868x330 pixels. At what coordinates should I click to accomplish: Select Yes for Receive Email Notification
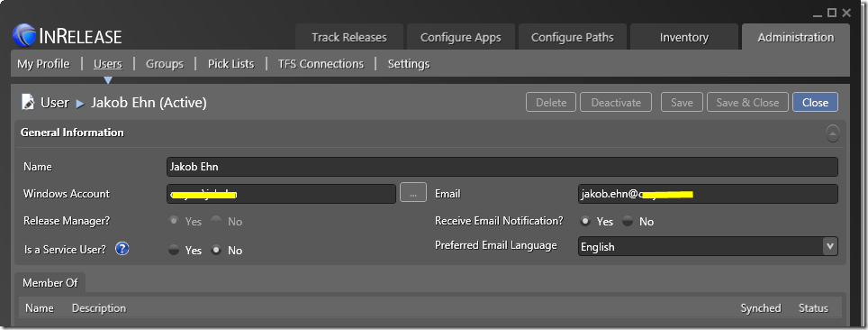(584, 221)
